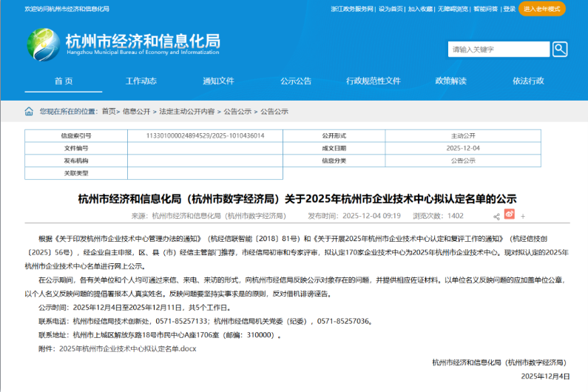Enable 无障碍浏览 accessibility browsing
This screenshot has width=588, height=392.
[453, 9]
